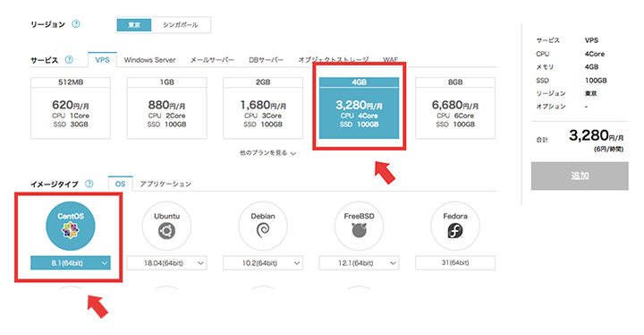Open help icon next to イメージタイプ
The image size is (644, 335).
(89, 184)
